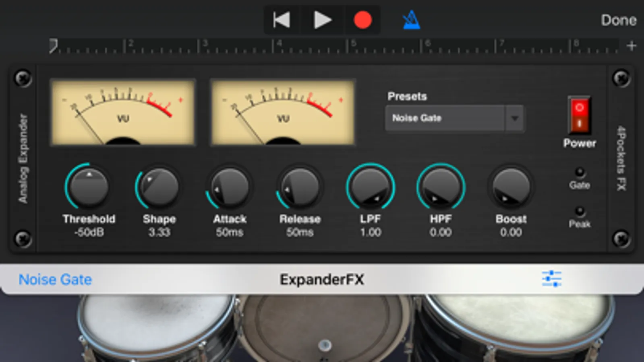Click the LPF value 1.00

click(371, 232)
